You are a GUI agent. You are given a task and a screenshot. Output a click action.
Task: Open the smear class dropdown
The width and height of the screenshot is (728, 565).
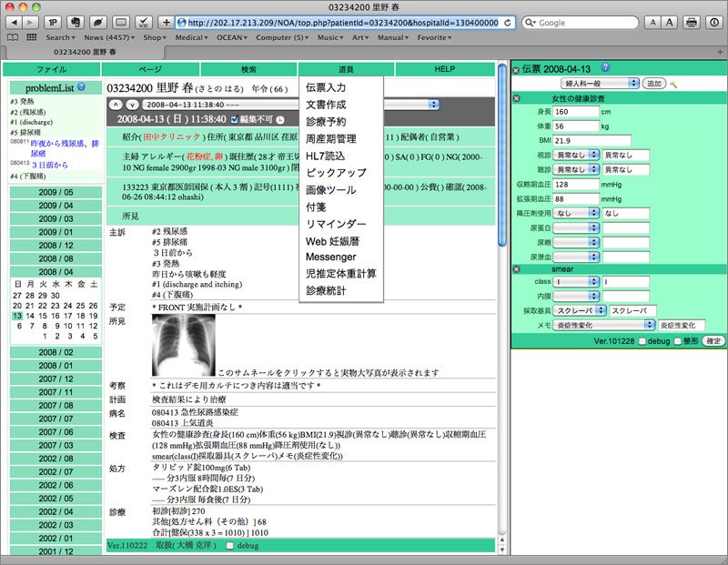click(576, 281)
